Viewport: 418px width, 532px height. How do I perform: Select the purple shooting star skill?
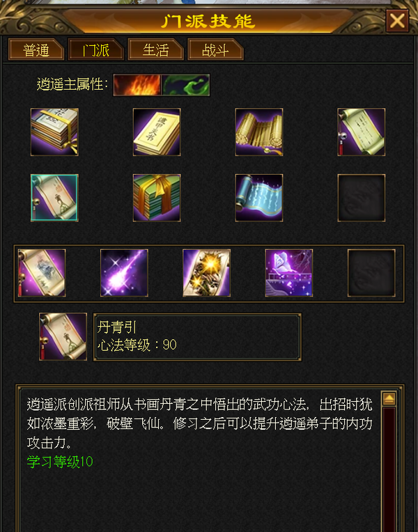click(124, 273)
